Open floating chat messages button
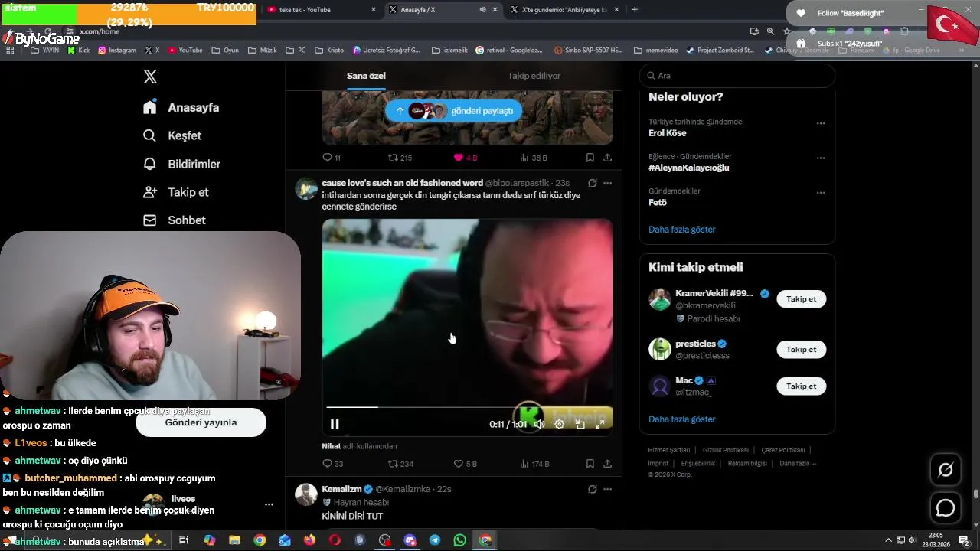The image size is (980, 551). click(946, 507)
